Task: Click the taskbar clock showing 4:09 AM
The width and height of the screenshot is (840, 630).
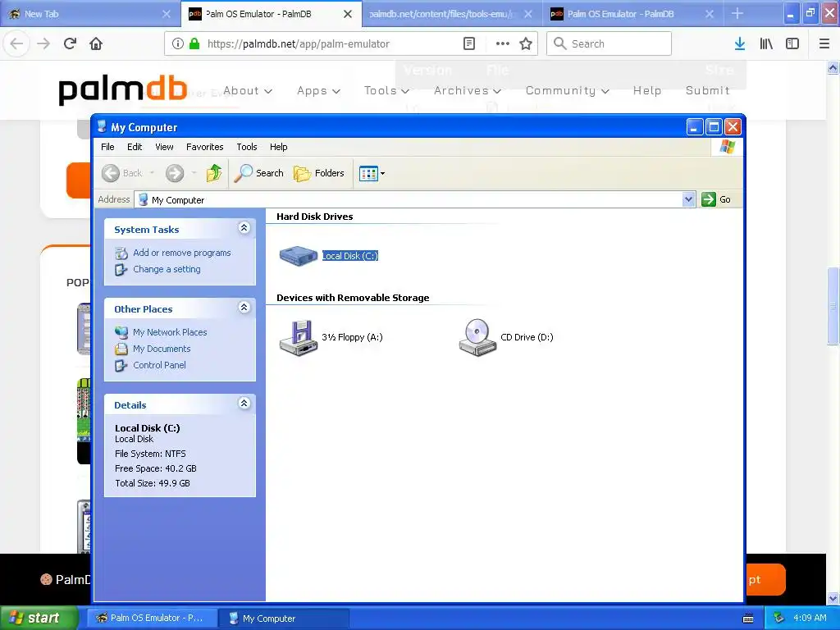Action: [x=810, y=619]
